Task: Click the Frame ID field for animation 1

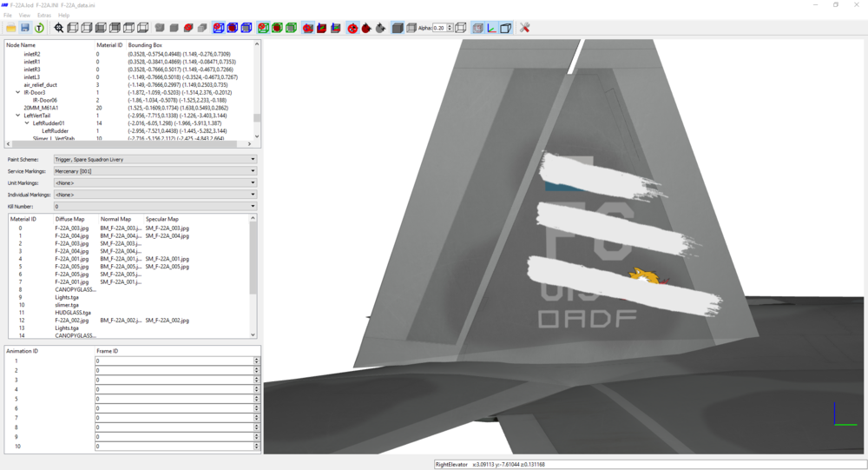Action: pyautogui.click(x=174, y=361)
